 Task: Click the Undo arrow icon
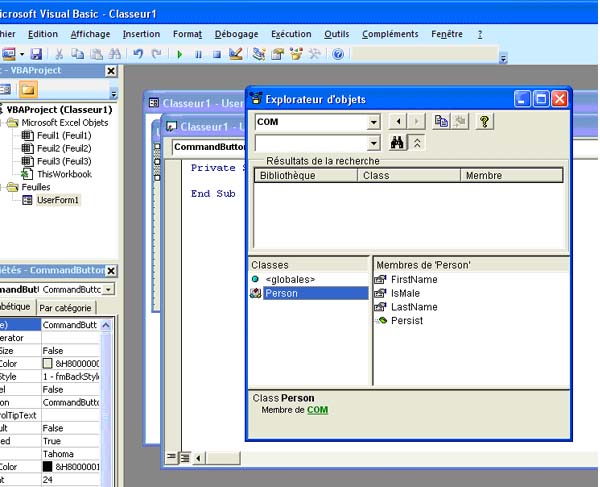tap(138, 54)
